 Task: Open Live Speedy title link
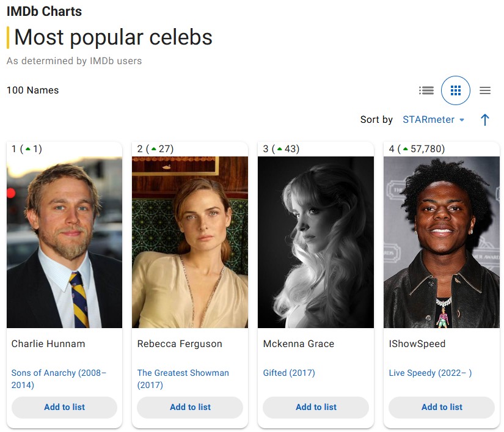(430, 373)
